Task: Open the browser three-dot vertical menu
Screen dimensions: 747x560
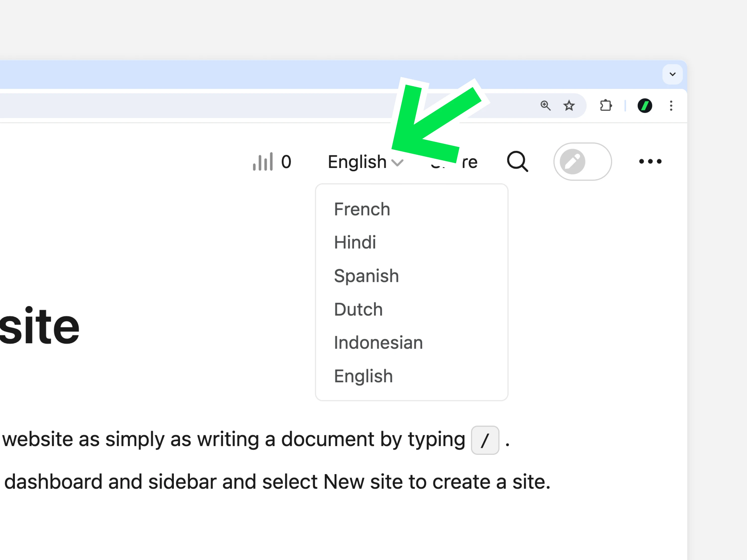Action: [671, 106]
